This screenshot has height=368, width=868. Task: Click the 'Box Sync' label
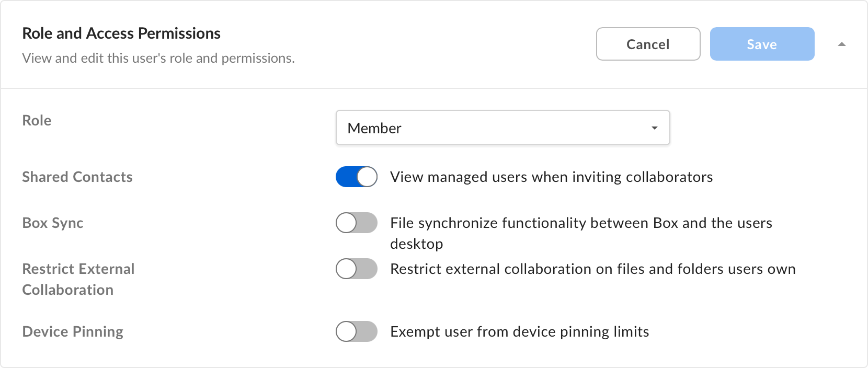pos(53,223)
